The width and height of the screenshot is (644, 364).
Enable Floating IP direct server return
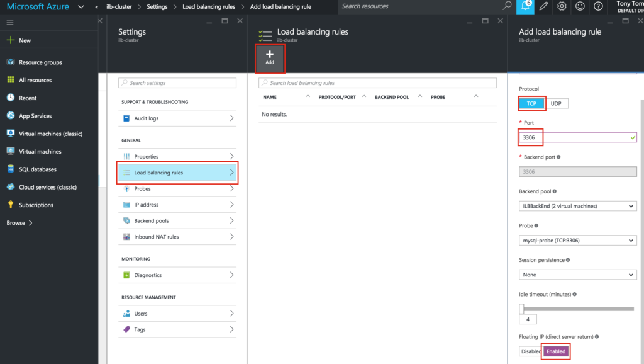point(555,351)
